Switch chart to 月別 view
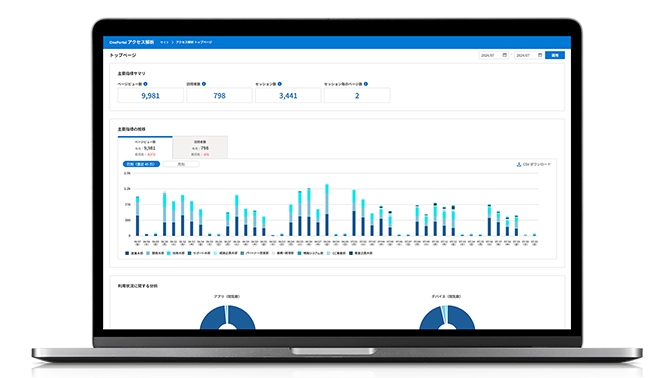 [181, 164]
